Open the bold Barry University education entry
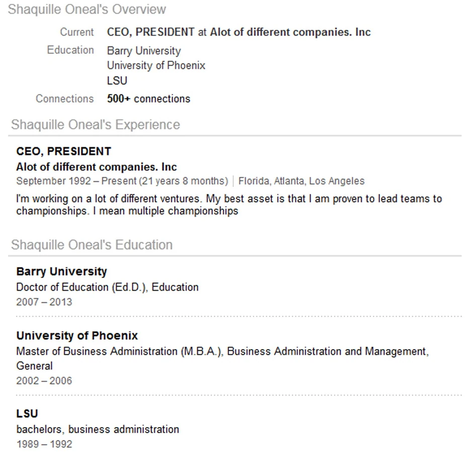Image resolution: width=473 pixels, height=476 pixels. click(61, 272)
